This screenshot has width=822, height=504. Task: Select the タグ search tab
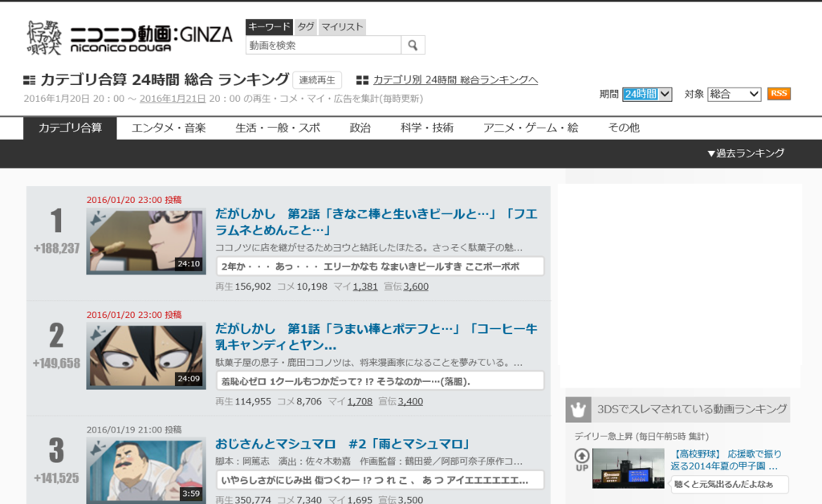pos(306,26)
